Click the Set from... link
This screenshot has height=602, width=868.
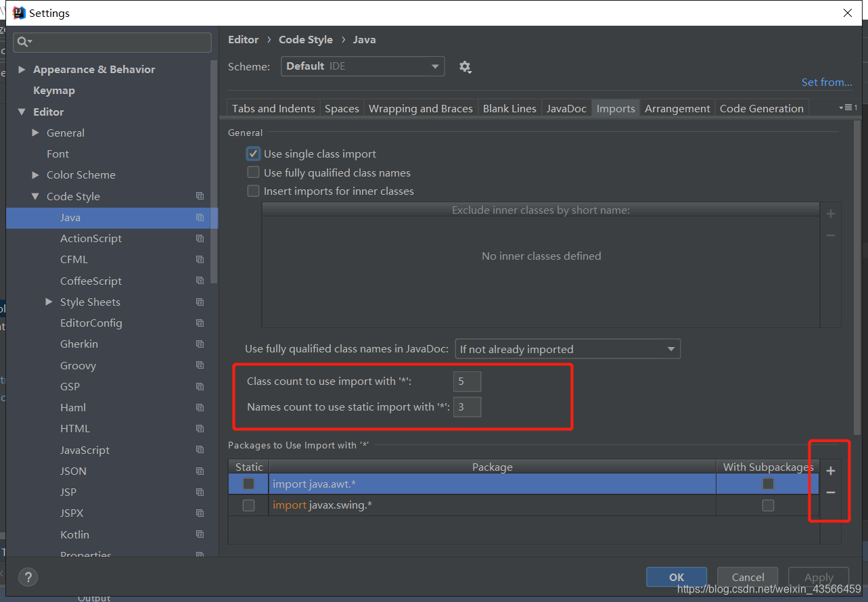click(x=827, y=82)
